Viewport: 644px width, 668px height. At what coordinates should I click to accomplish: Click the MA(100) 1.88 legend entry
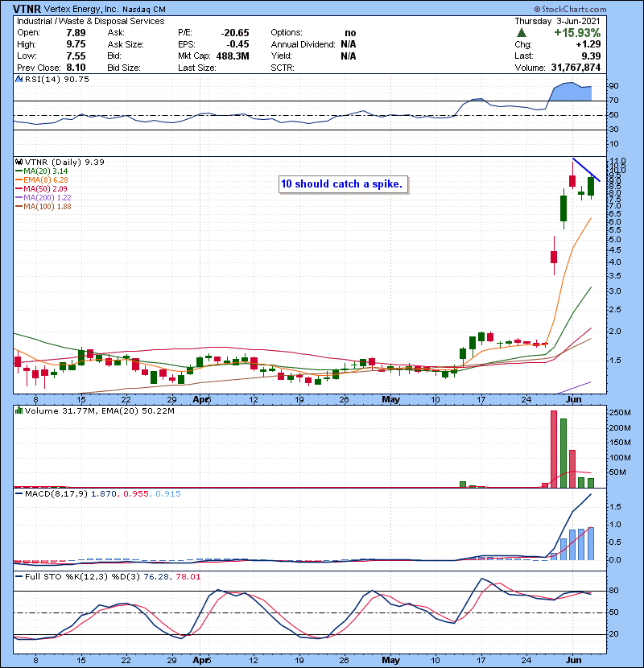[43, 207]
